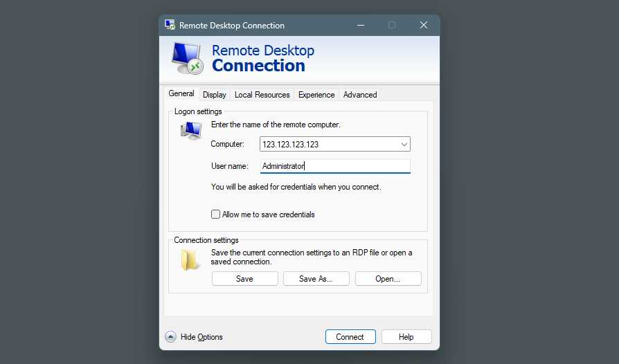The image size is (619, 364).
Task: Select the Experience tab
Action: [316, 95]
